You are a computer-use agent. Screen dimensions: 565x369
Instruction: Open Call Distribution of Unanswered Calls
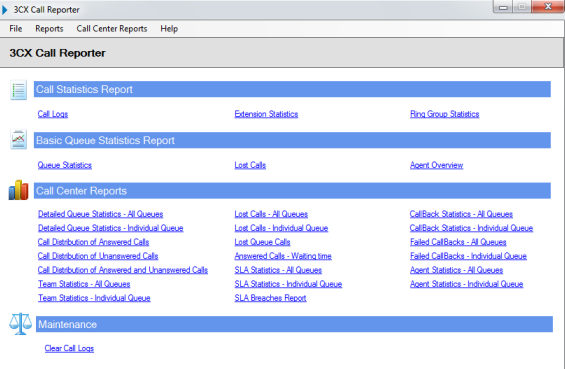[98, 256]
